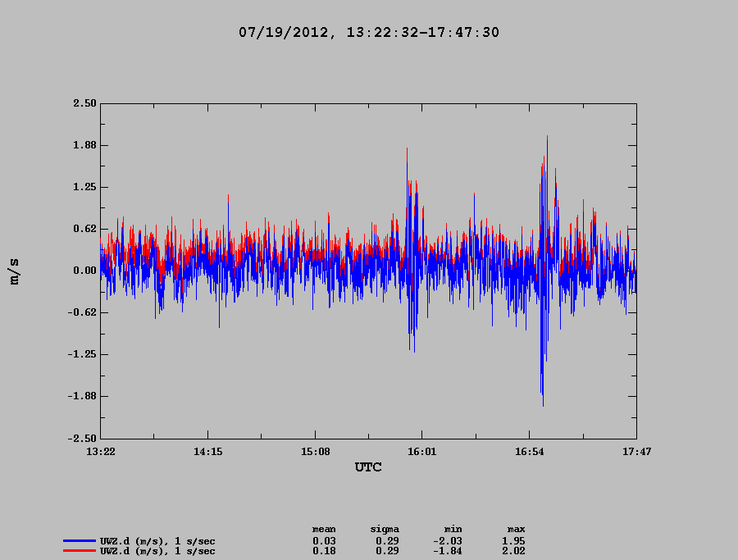
Task: Click the 1.88 y-axis label
Action: (x=84, y=145)
